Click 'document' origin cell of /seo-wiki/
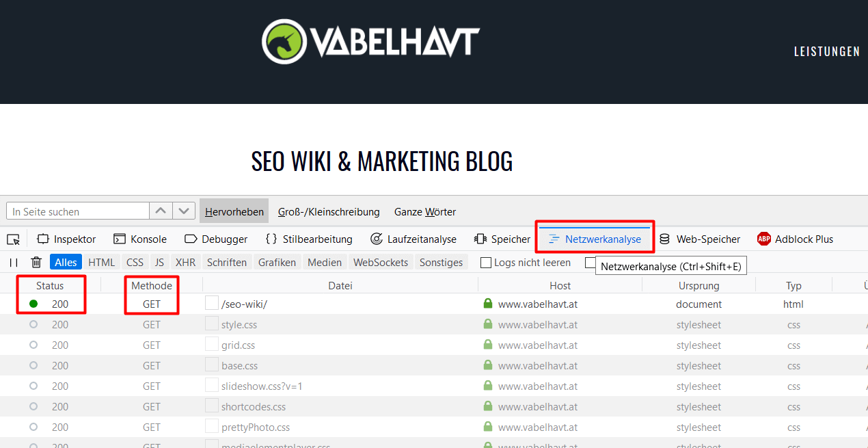The width and height of the screenshot is (868, 448). (x=699, y=304)
